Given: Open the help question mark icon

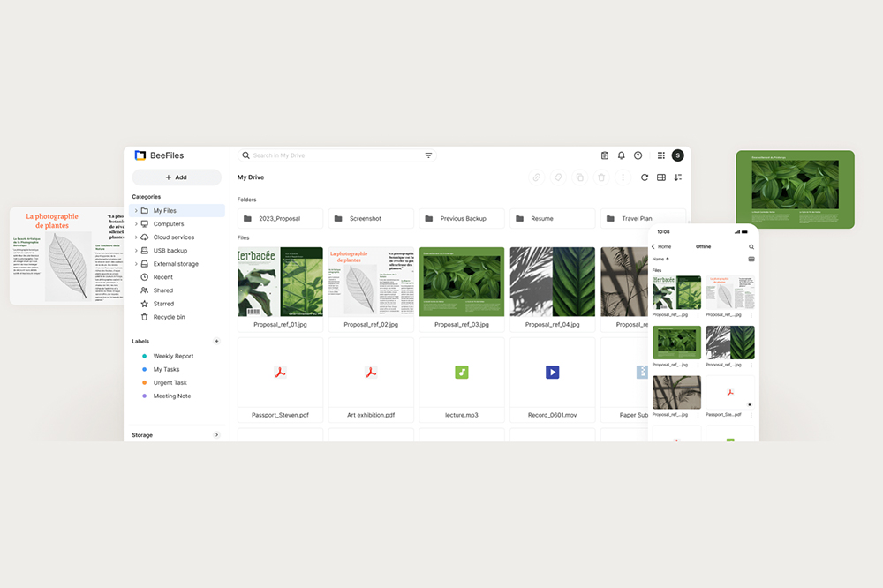Looking at the screenshot, I should 638,155.
